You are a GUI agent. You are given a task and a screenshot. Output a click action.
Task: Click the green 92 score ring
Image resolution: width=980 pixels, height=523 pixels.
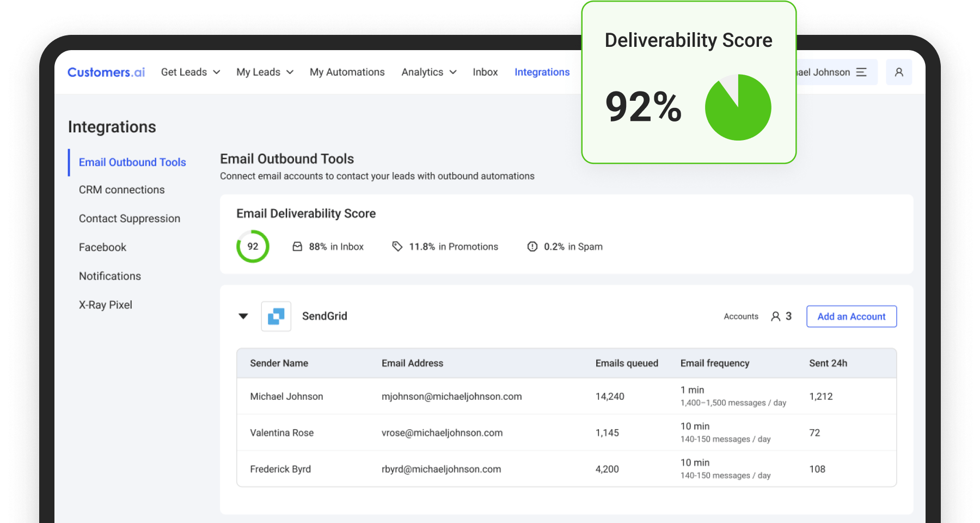pyautogui.click(x=253, y=246)
